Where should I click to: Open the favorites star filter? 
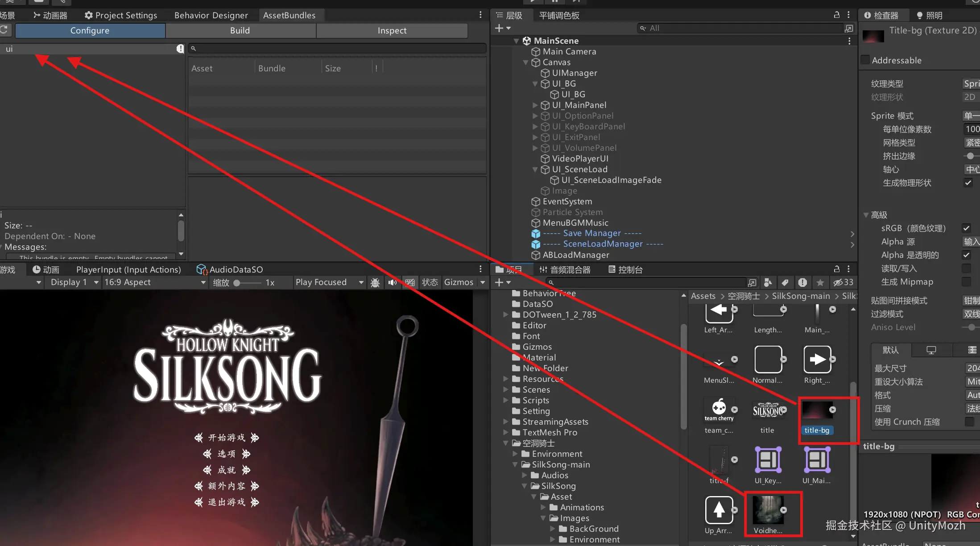[x=820, y=282]
